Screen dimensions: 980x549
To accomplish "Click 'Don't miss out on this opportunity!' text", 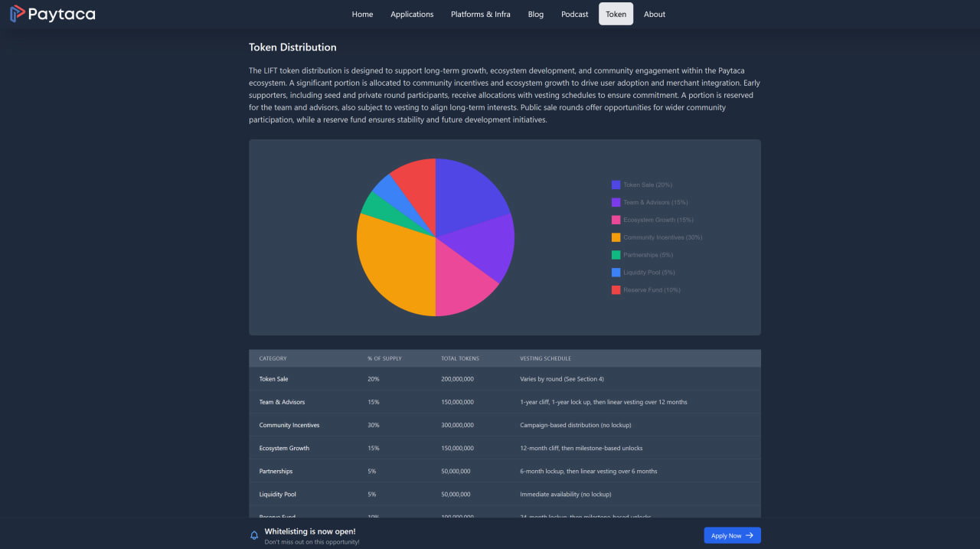I will [x=312, y=542].
